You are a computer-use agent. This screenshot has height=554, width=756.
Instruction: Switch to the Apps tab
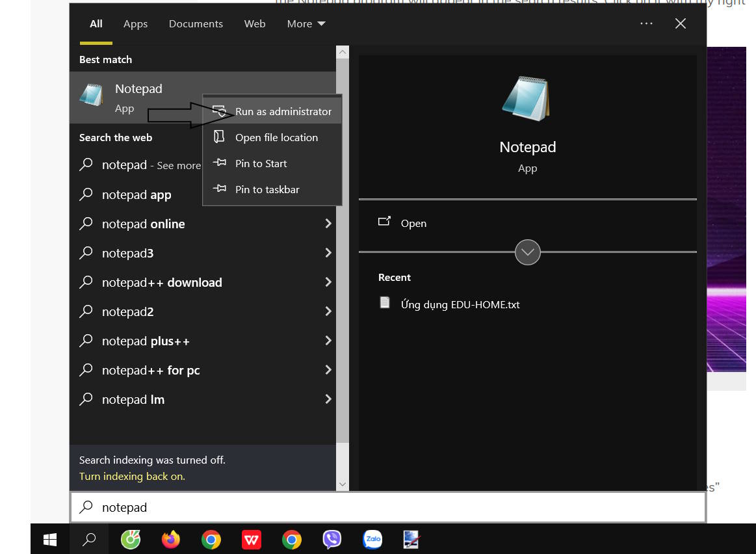(135, 23)
